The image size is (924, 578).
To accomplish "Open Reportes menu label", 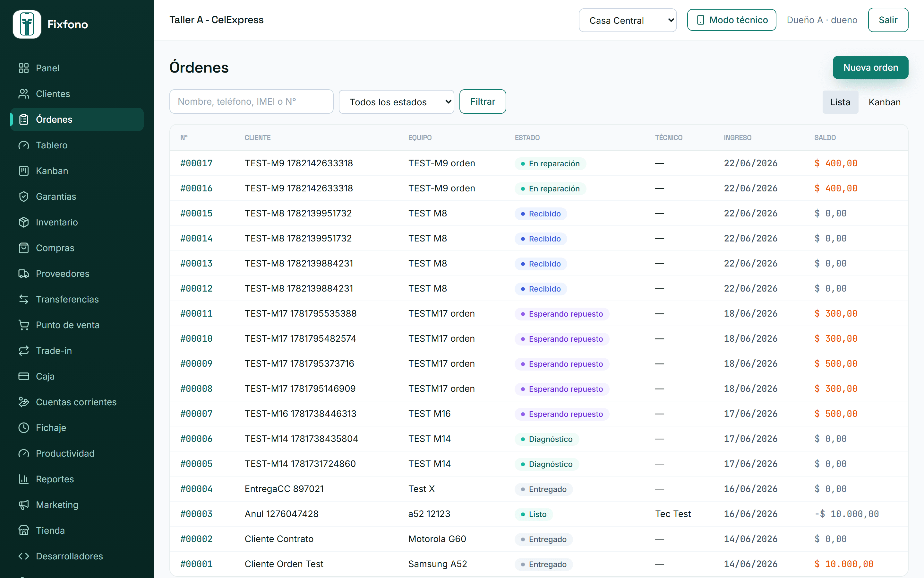I will (55, 479).
